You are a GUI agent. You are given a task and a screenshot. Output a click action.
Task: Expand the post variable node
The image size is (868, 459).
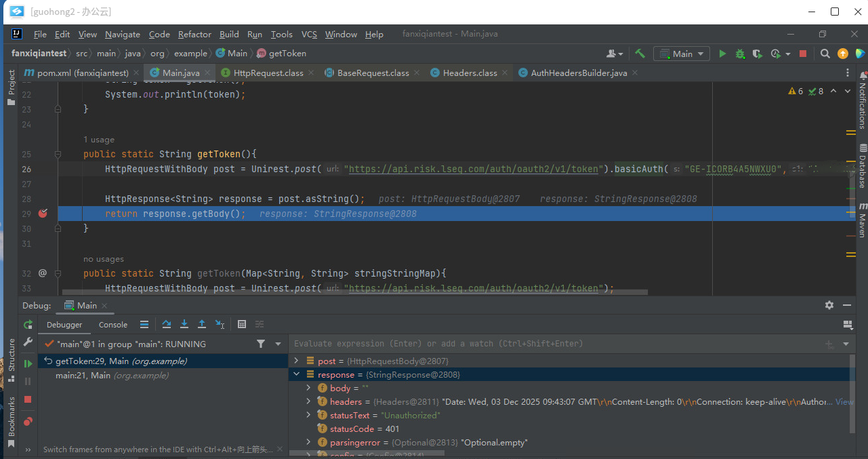point(296,361)
